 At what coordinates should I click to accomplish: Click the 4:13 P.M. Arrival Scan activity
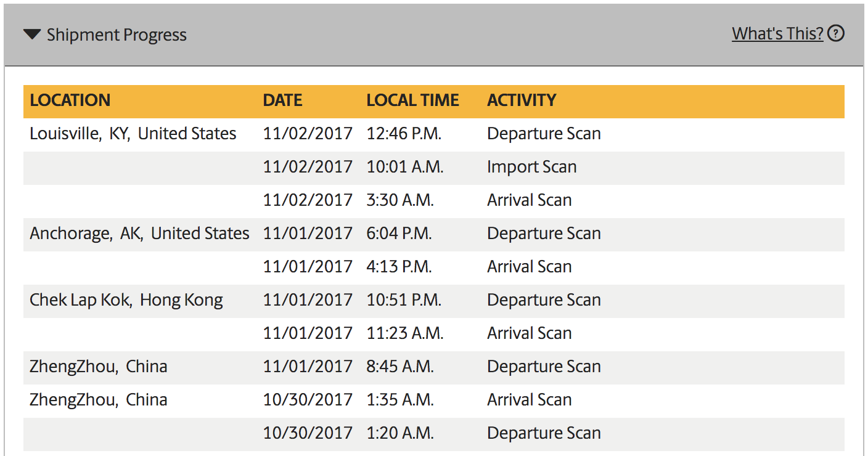tap(530, 267)
